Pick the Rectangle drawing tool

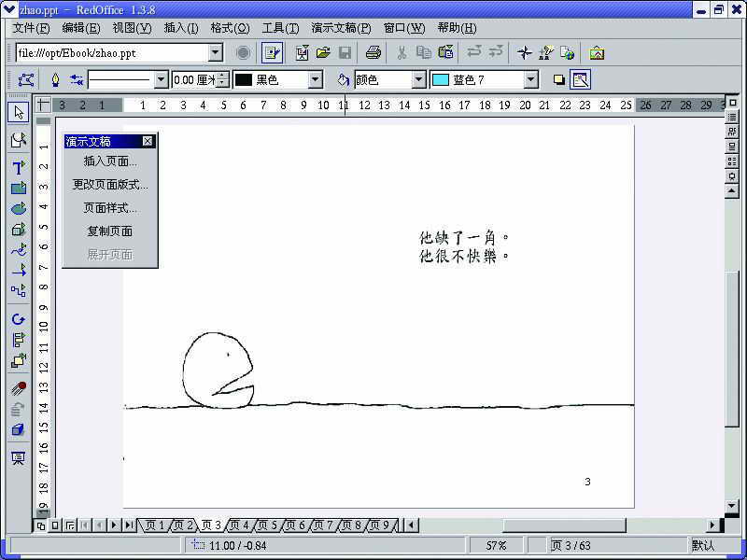[19, 189]
